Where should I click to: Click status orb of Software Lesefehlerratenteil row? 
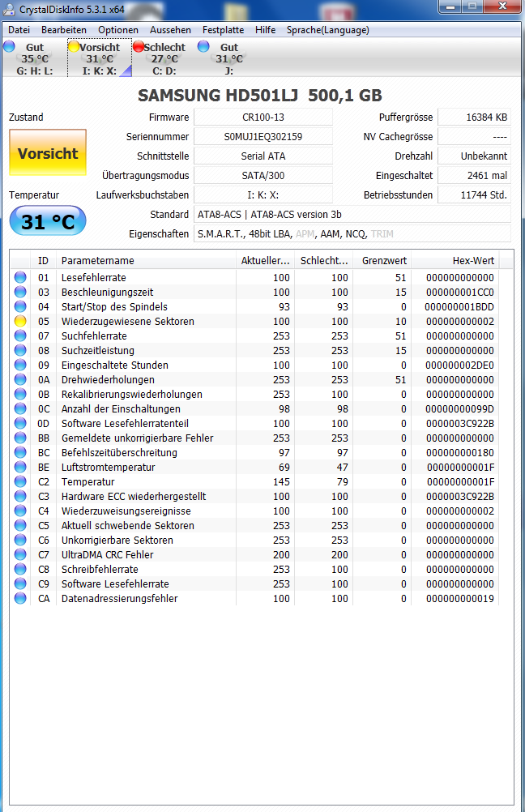point(20,423)
